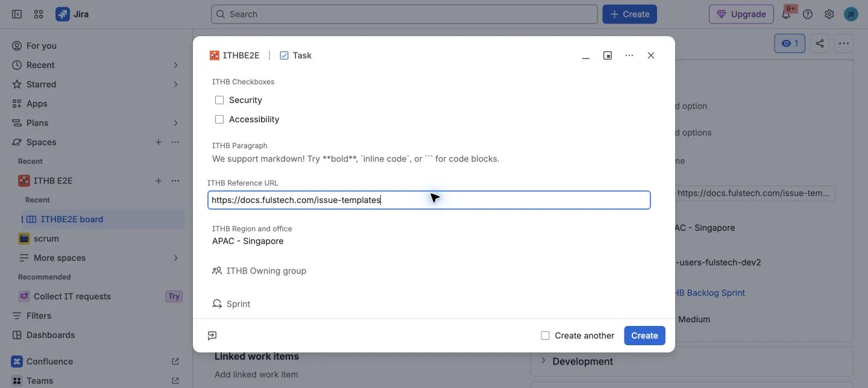
Task: Close the create task dialog
Action: coord(651,55)
